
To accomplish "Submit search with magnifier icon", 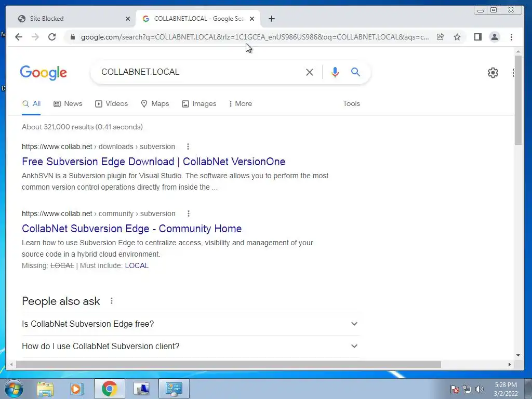I will (355, 72).
